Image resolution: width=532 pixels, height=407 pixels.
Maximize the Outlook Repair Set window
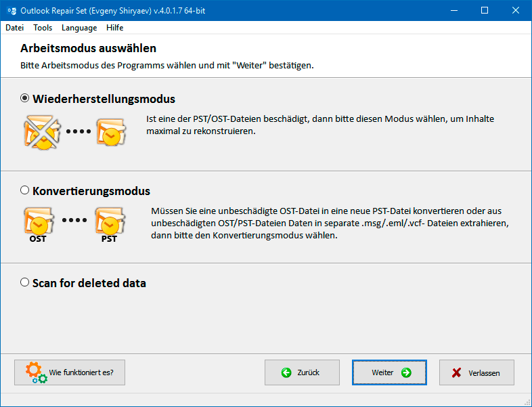(485, 11)
